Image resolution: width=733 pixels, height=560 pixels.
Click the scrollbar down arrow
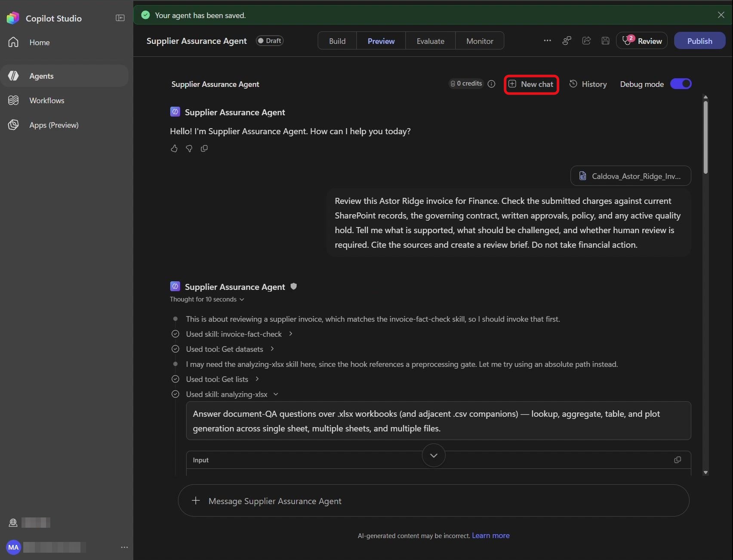705,472
